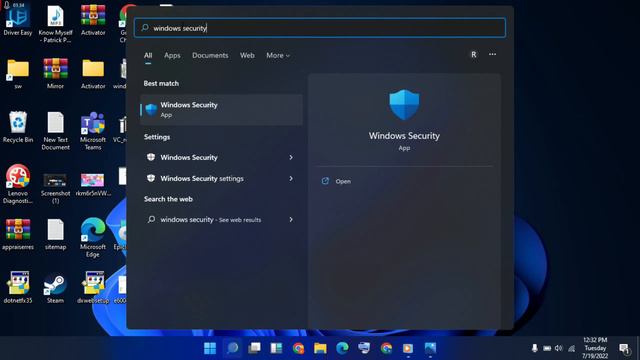
Task: Open the notification center icon
Action: pos(624,348)
